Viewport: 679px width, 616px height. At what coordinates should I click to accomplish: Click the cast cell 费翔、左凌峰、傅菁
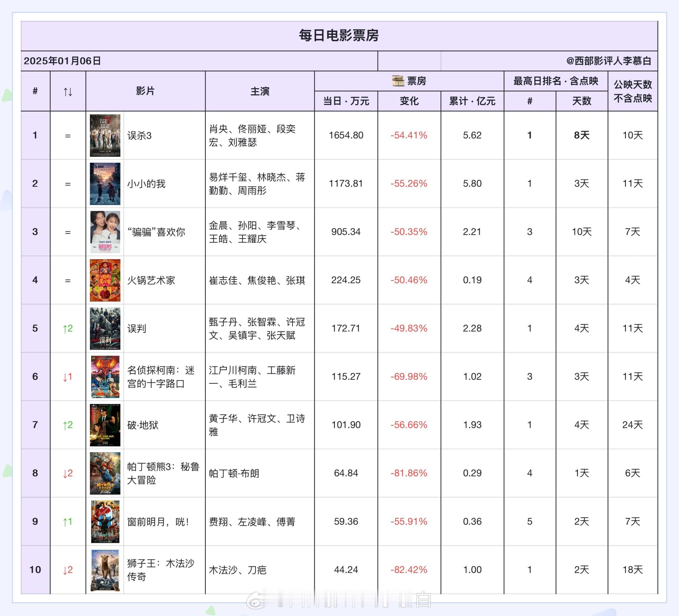[252, 522]
